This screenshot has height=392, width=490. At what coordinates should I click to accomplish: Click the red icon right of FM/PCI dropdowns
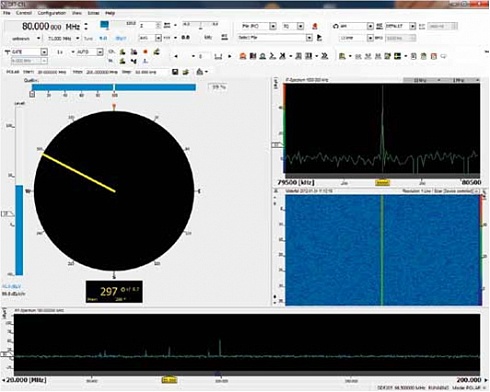(314, 26)
